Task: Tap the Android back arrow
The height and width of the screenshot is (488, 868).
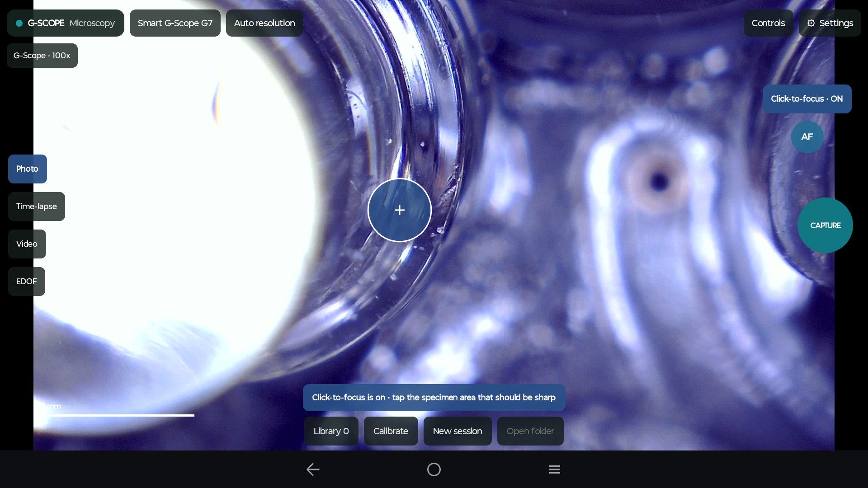Action: 313,469
